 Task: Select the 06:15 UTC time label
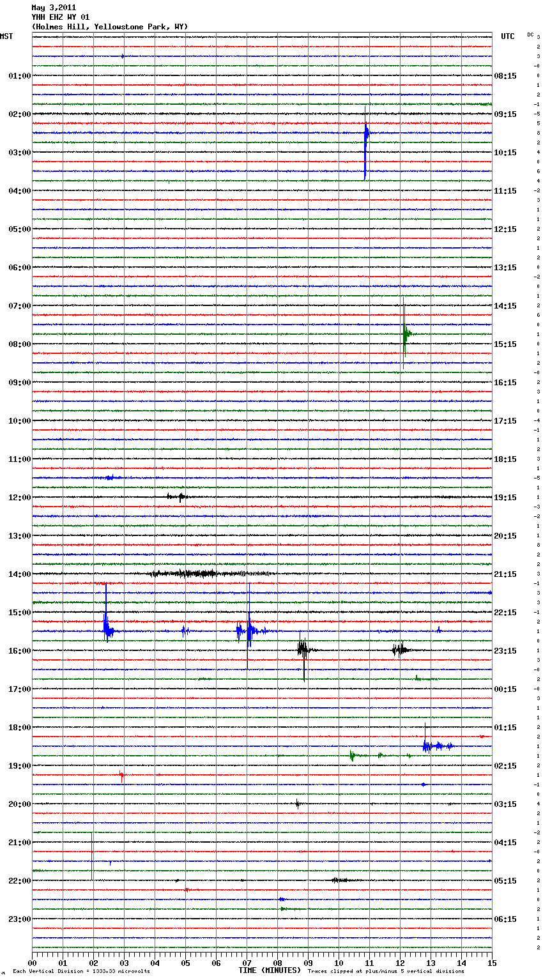coord(505,919)
